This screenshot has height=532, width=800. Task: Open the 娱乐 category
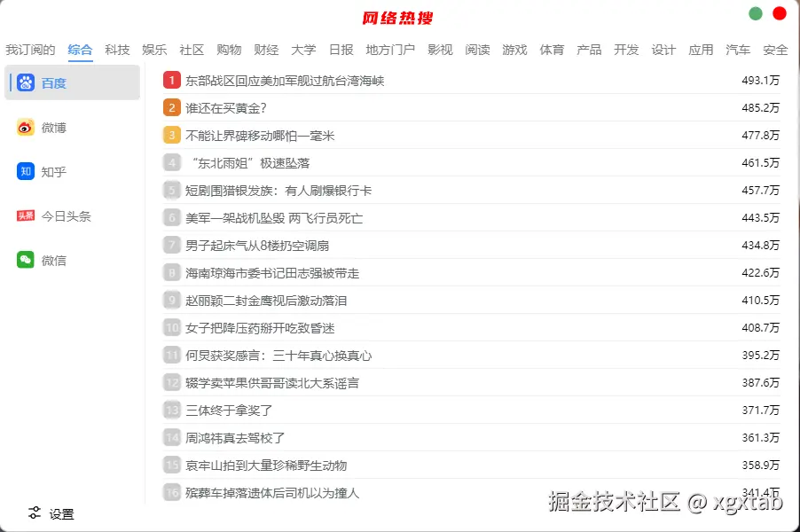154,51
